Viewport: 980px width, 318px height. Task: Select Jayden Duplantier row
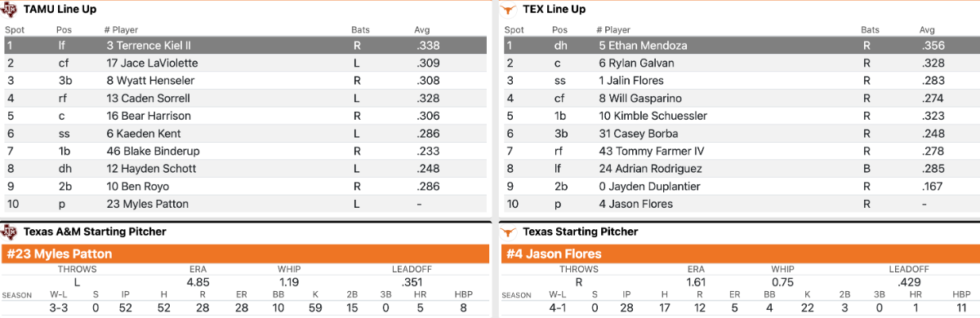pos(739,186)
